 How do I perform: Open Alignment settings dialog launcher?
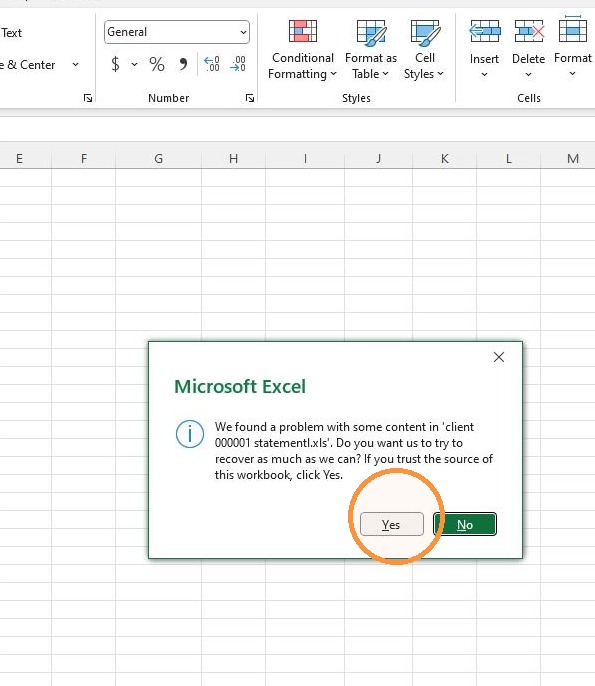[88, 98]
